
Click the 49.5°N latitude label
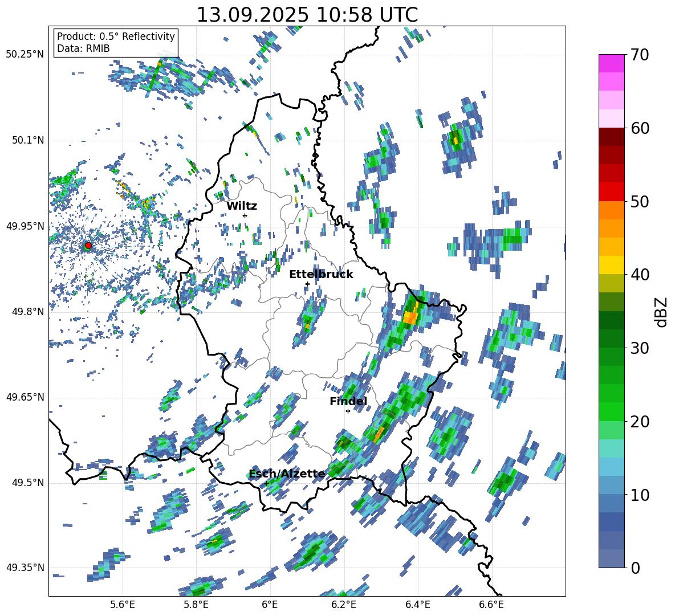click(28, 483)
